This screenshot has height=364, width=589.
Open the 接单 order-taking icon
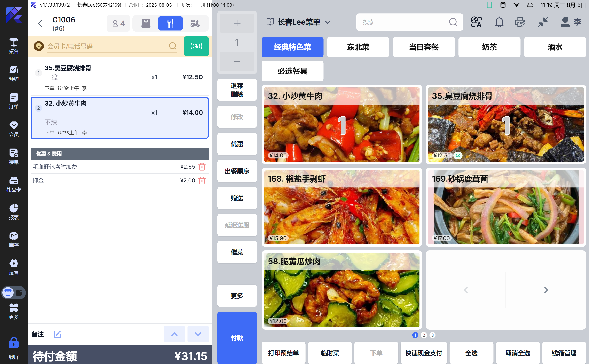(x=14, y=156)
